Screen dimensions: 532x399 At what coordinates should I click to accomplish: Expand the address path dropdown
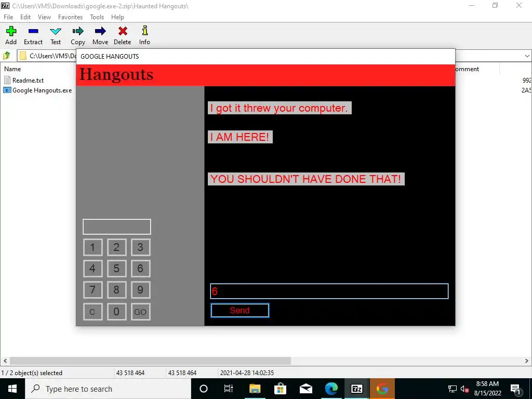[527, 56]
